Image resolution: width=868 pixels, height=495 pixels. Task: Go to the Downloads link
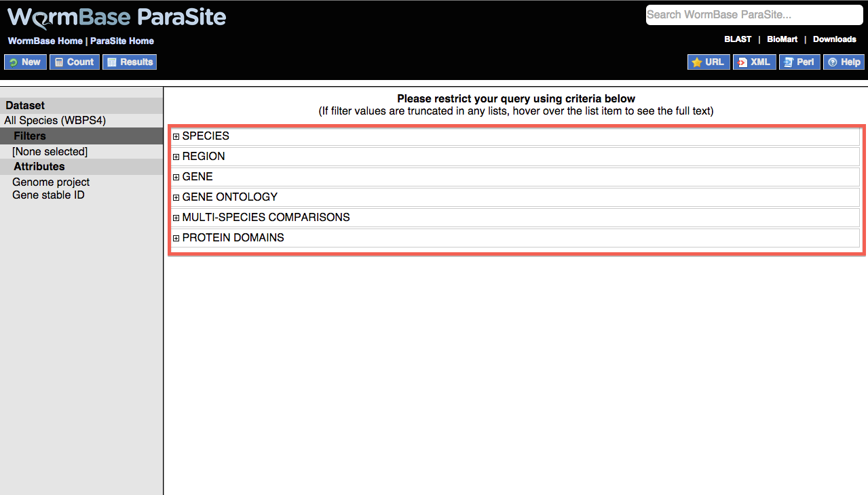[x=834, y=39]
